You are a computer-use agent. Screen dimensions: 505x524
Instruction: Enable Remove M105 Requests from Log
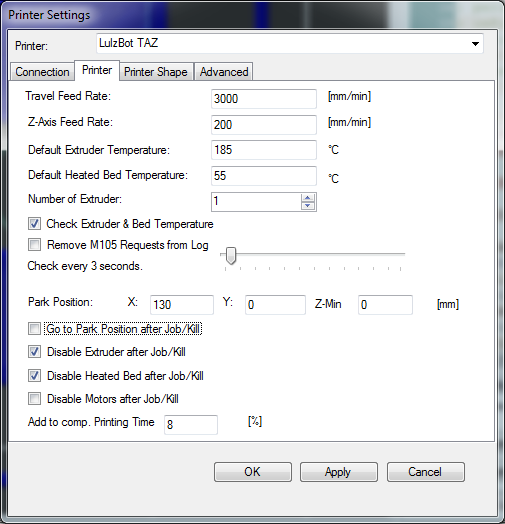[34, 244]
